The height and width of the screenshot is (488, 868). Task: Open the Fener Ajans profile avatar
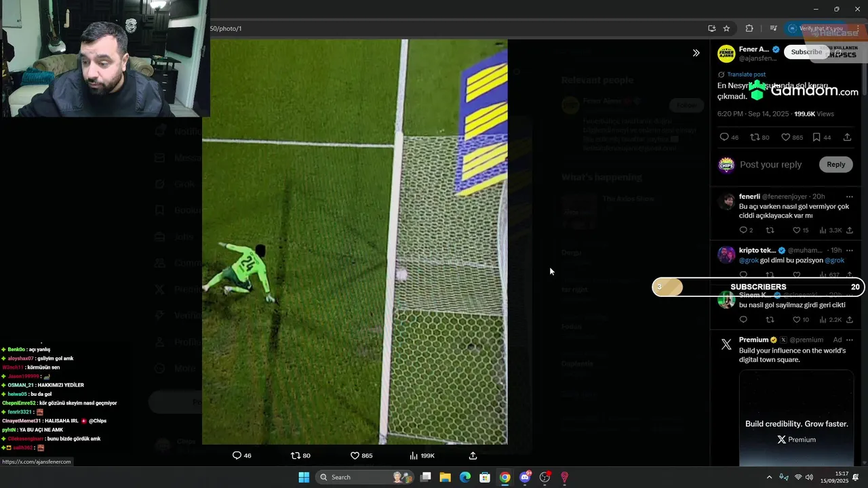tap(726, 54)
